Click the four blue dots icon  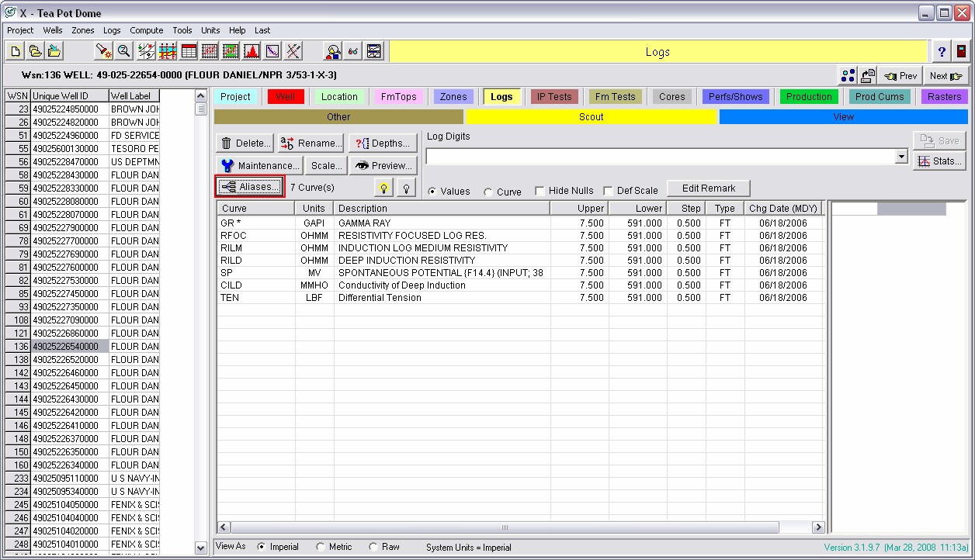pos(848,75)
